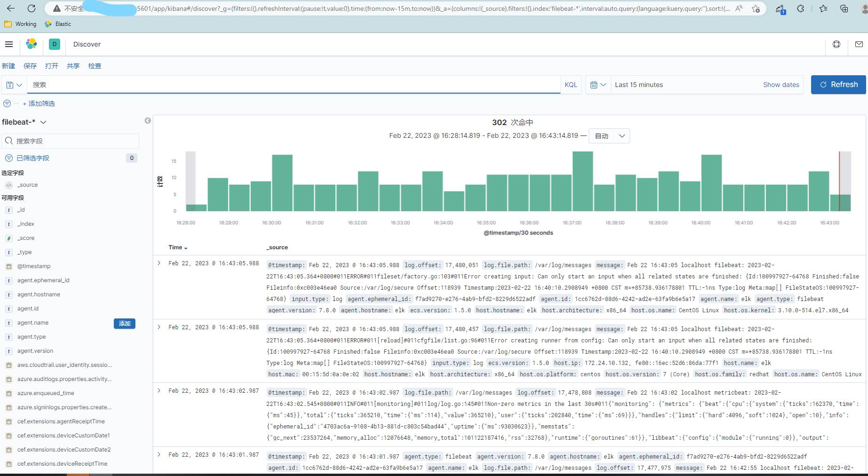Click the _id string type icon

(9, 210)
